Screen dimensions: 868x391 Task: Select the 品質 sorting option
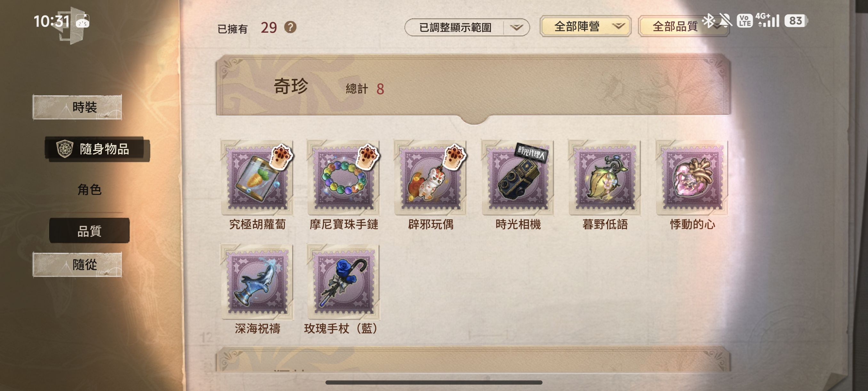[89, 231]
